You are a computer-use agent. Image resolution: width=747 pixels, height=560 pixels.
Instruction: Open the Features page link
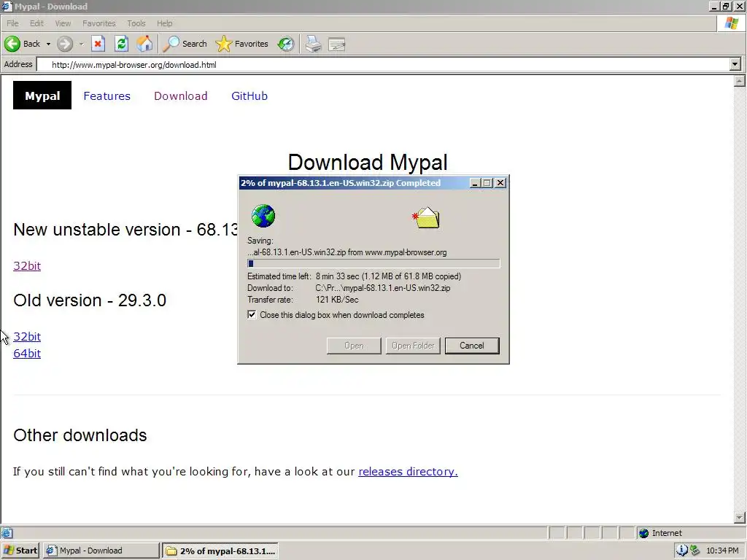tap(107, 96)
